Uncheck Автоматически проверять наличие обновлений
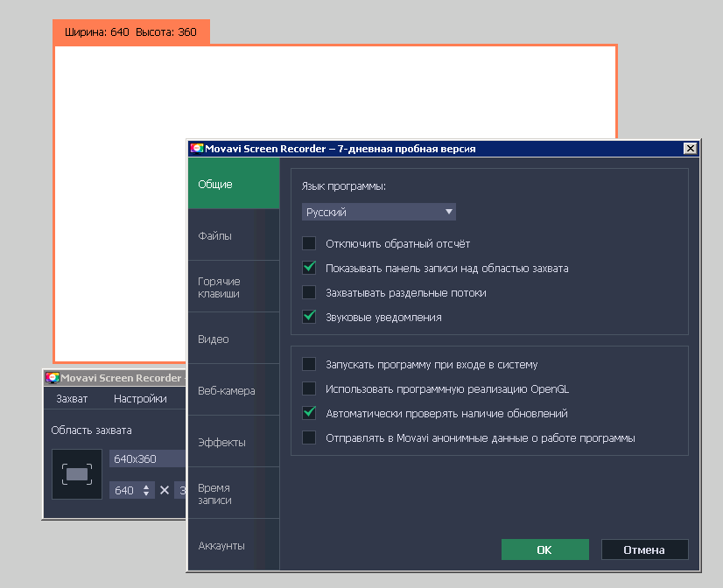 (x=309, y=413)
